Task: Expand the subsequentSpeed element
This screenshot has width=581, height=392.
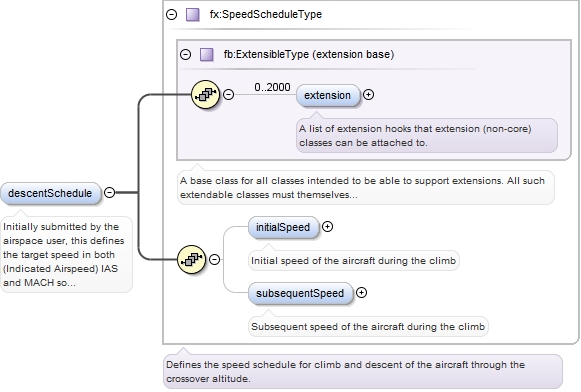Action: point(361,293)
